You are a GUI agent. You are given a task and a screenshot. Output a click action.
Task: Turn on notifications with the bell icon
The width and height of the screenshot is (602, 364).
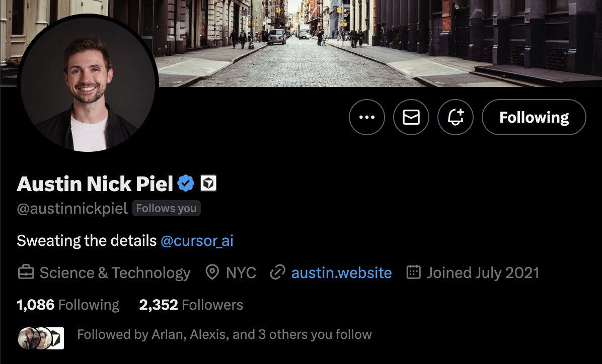pos(456,117)
